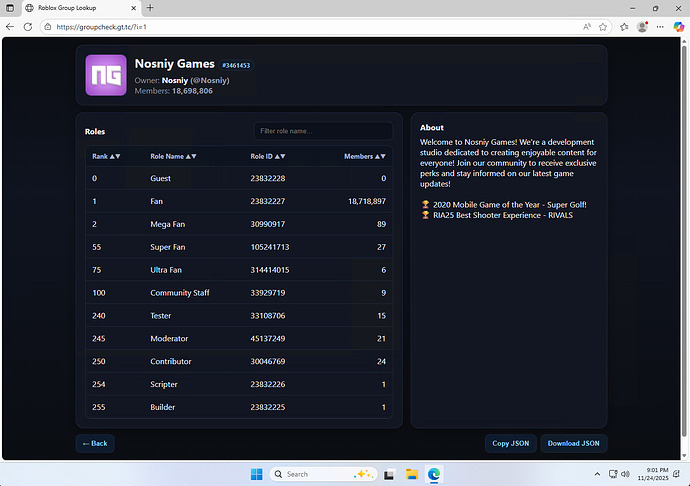Viewport: 690px width, 486px height.
Task: Sort roles by Members column header
Action: click(365, 156)
